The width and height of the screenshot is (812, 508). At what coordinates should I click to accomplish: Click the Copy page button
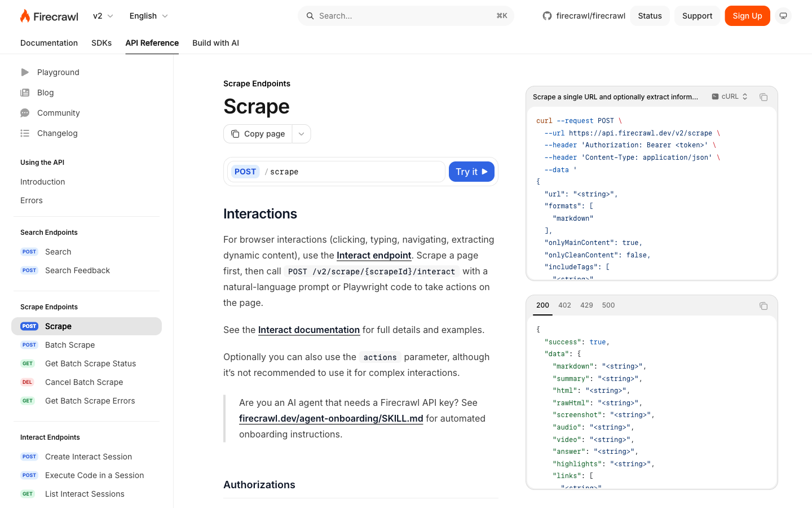click(258, 134)
